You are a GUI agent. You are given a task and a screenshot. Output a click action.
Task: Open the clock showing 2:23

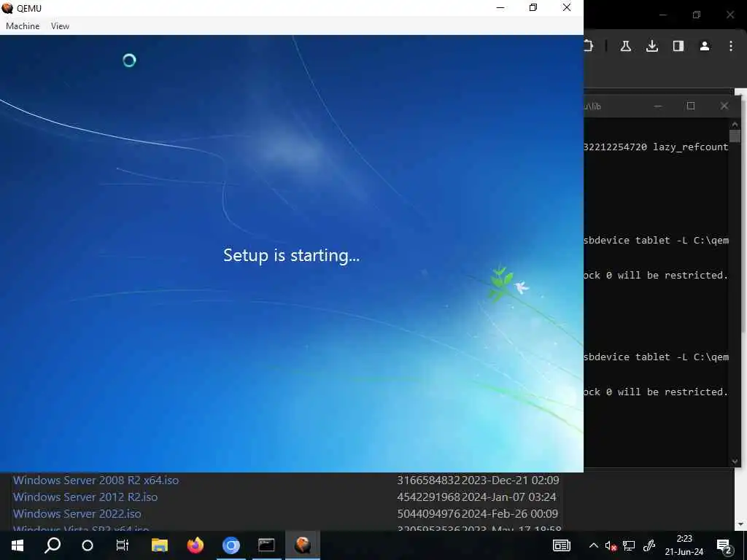(684, 539)
